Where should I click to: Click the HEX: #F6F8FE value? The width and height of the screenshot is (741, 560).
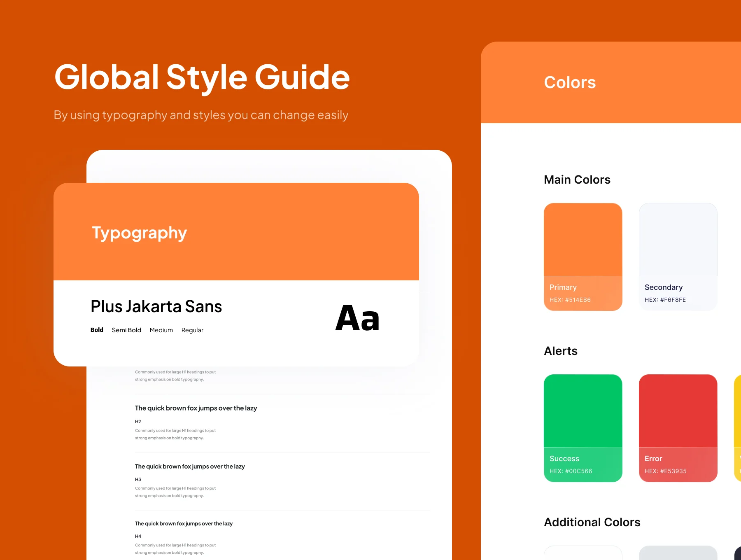pos(665,300)
